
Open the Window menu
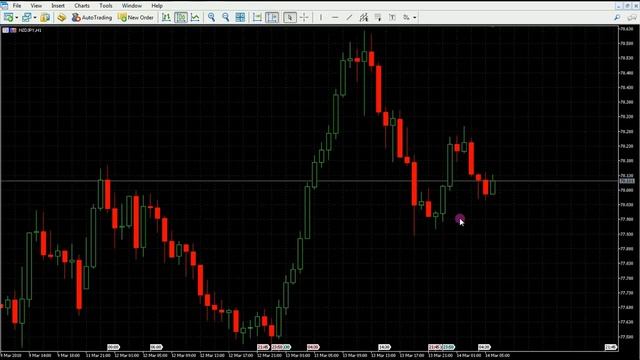pos(131,6)
